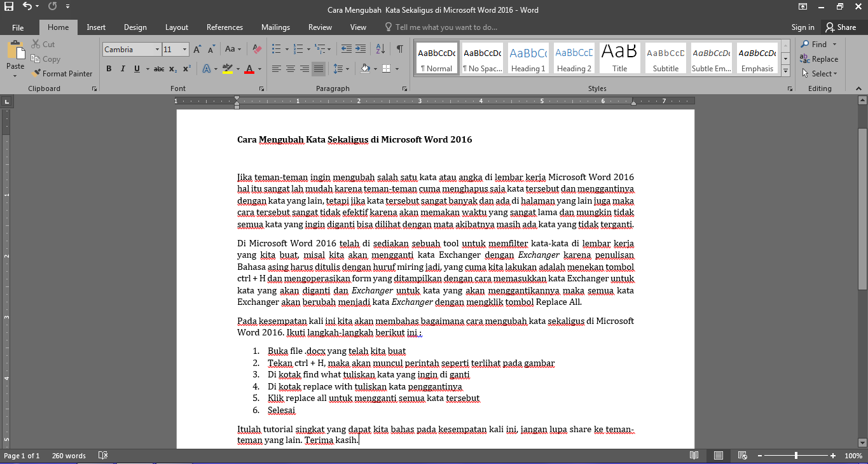Apply red font color
This screenshot has width=868, height=464.
coord(249,69)
